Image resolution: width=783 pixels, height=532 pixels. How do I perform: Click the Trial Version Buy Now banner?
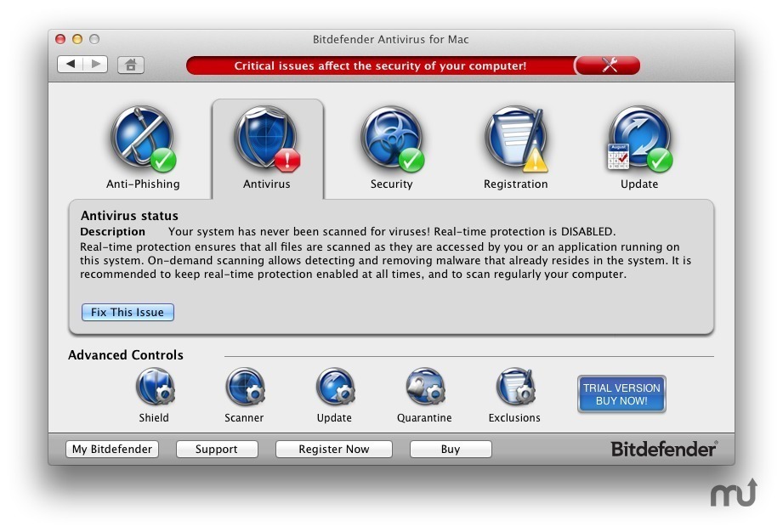tap(621, 394)
